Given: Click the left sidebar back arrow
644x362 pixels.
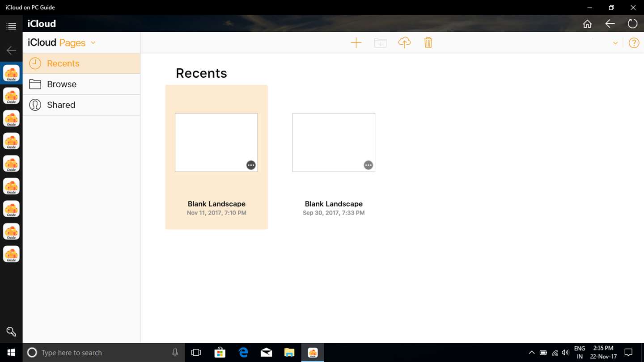Looking at the screenshot, I should point(11,51).
